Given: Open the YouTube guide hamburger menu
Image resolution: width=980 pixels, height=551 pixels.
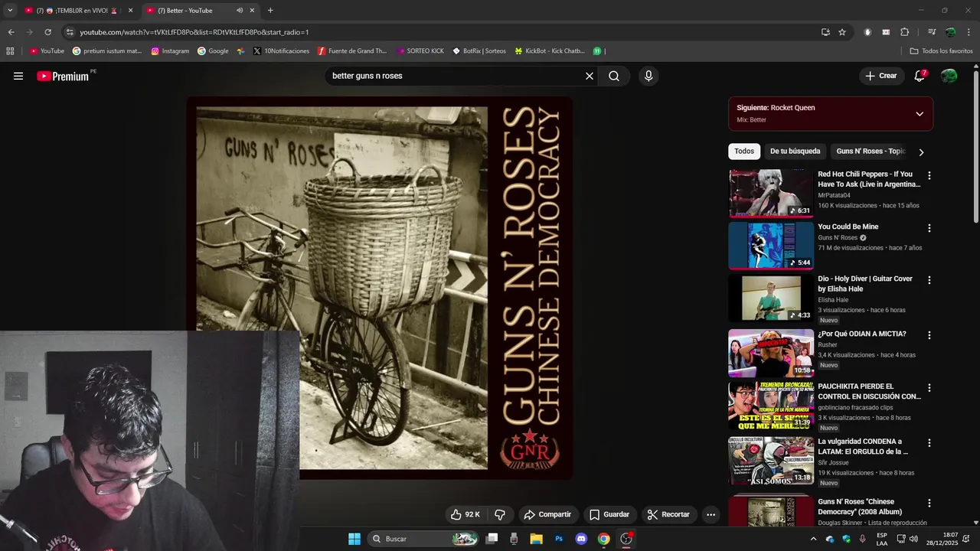Looking at the screenshot, I should pos(18,76).
